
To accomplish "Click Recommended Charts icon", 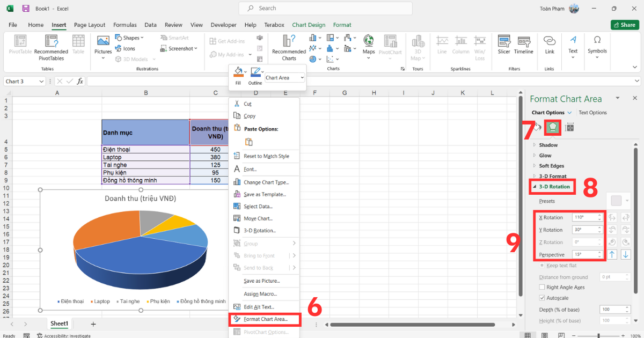I will [x=289, y=41].
